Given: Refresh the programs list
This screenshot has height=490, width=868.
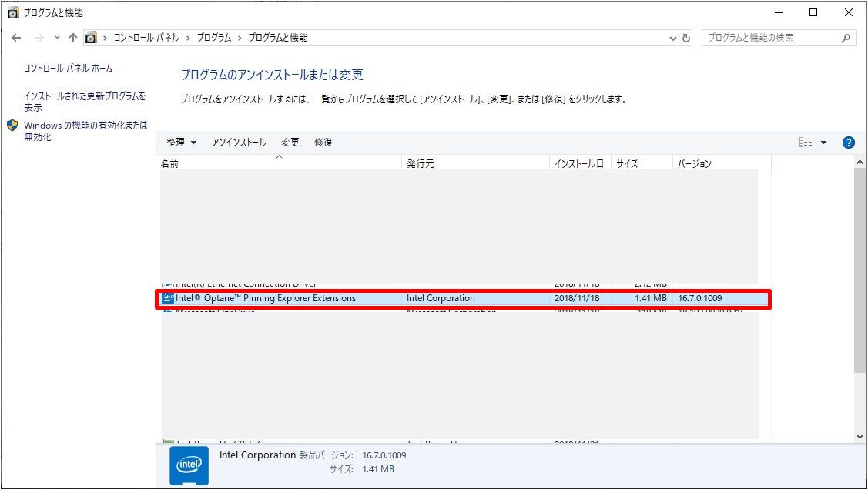Looking at the screenshot, I should point(686,39).
